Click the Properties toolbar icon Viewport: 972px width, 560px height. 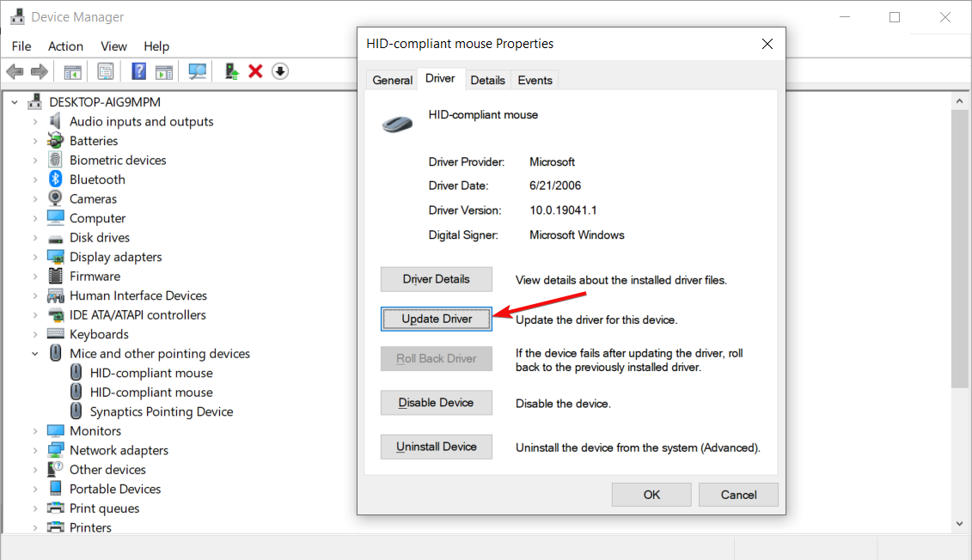click(x=106, y=71)
